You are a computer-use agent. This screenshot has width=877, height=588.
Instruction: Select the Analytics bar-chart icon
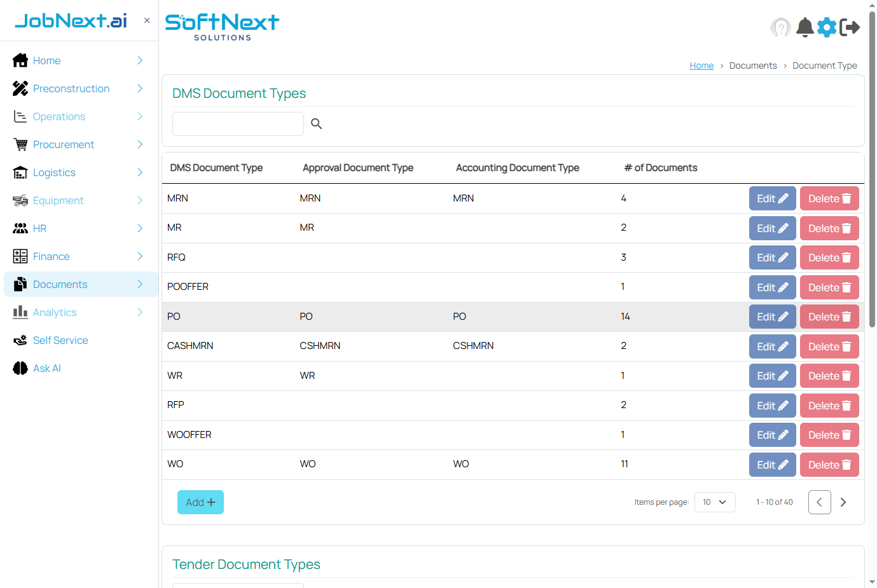[x=19, y=312]
